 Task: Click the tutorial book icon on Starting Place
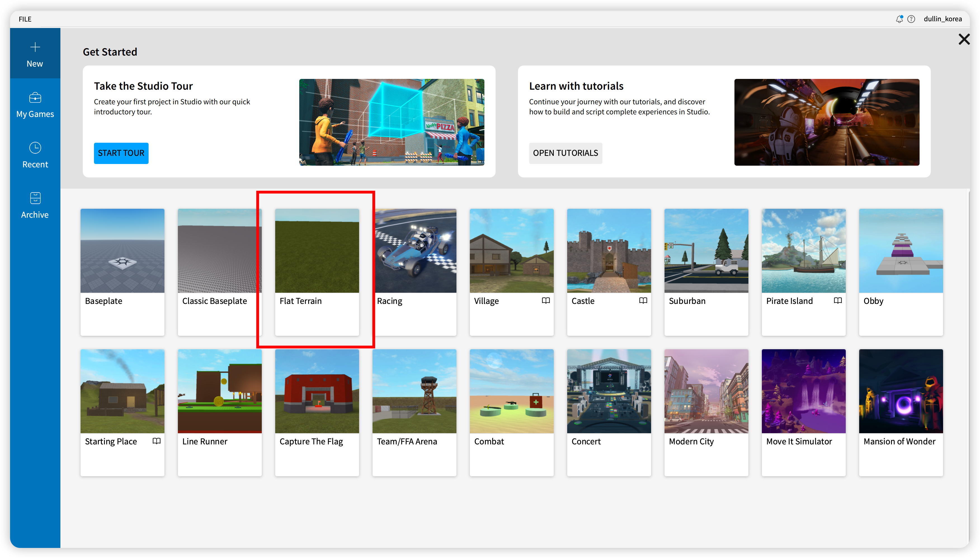[156, 441]
